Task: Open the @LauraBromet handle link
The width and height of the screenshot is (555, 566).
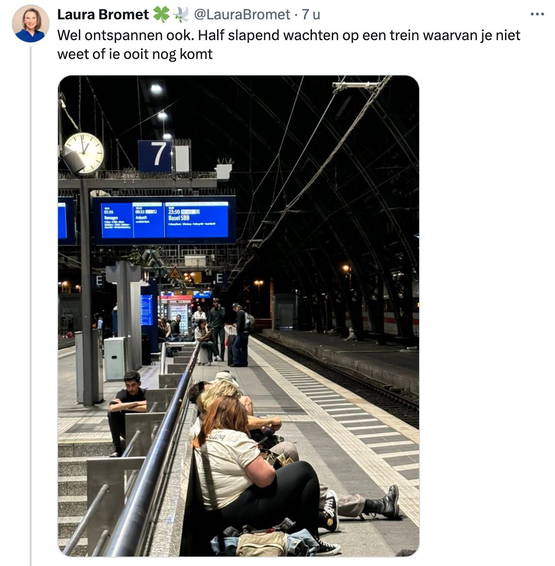Action: (x=242, y=15)
